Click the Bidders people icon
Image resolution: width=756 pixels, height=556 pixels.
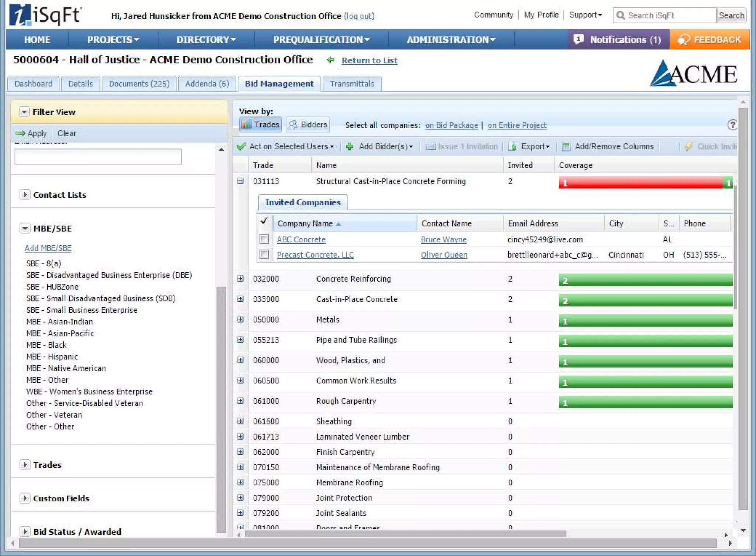(x=293, y=124)
